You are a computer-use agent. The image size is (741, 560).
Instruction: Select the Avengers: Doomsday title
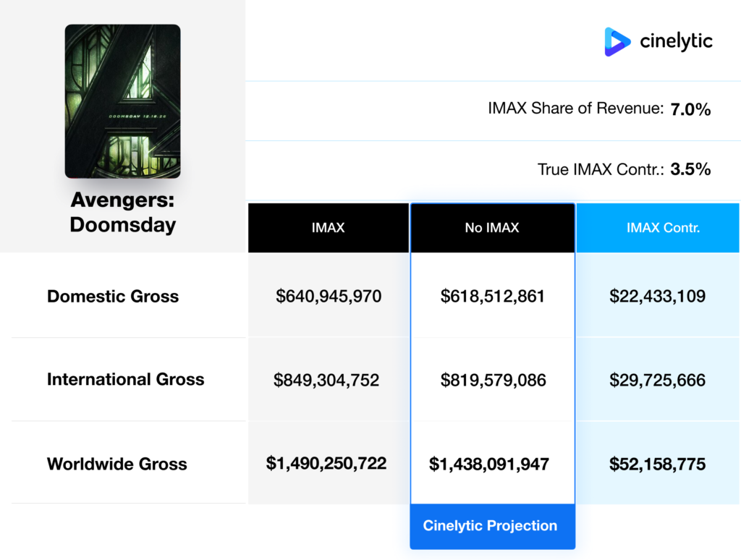pos(122,213)
